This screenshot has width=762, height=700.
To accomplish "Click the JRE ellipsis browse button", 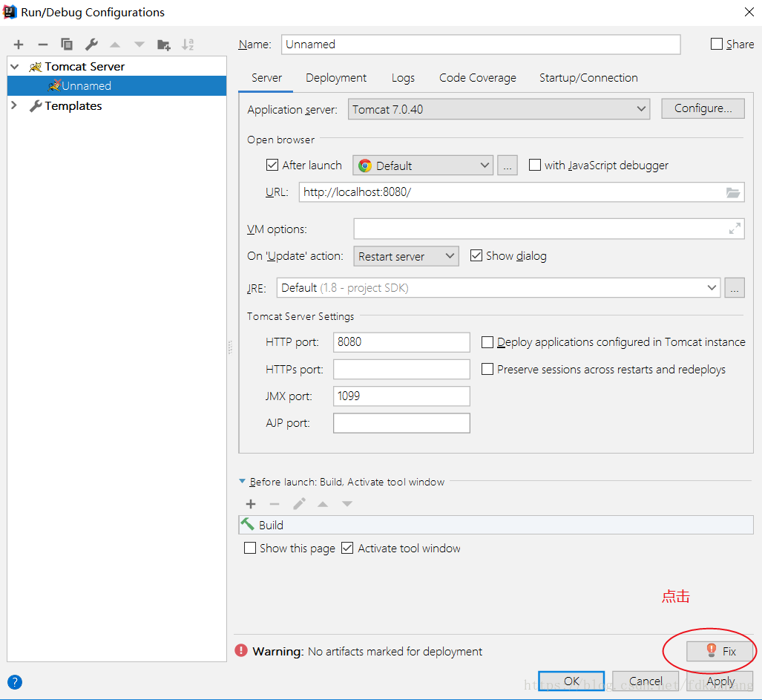I will click(x=735, y=288).
